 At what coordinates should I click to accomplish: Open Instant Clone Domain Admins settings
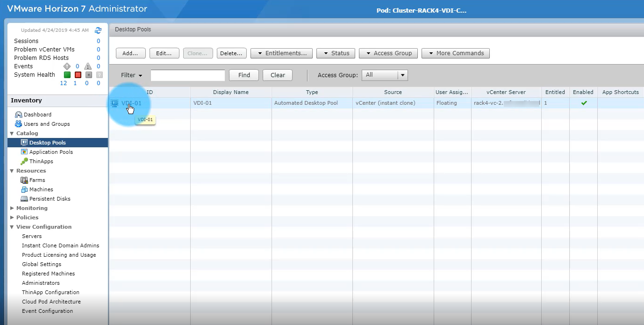click(x=60, y=246)
